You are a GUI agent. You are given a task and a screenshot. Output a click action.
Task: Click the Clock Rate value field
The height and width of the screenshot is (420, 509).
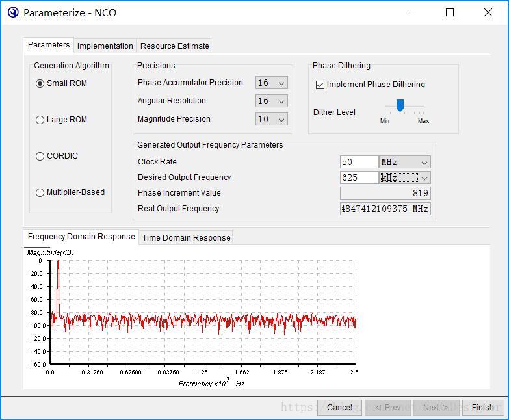click(359, 162)
